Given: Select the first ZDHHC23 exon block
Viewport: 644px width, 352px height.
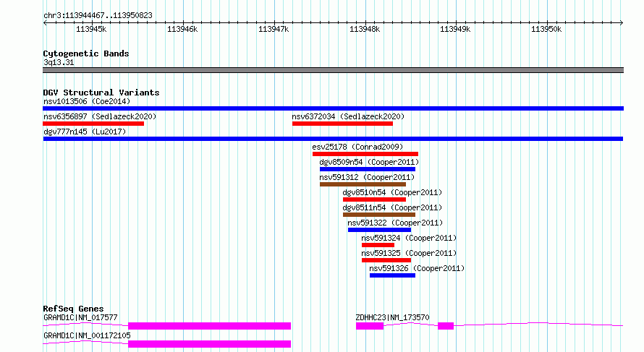Looking at the screenshot, I should pos(370,326).
